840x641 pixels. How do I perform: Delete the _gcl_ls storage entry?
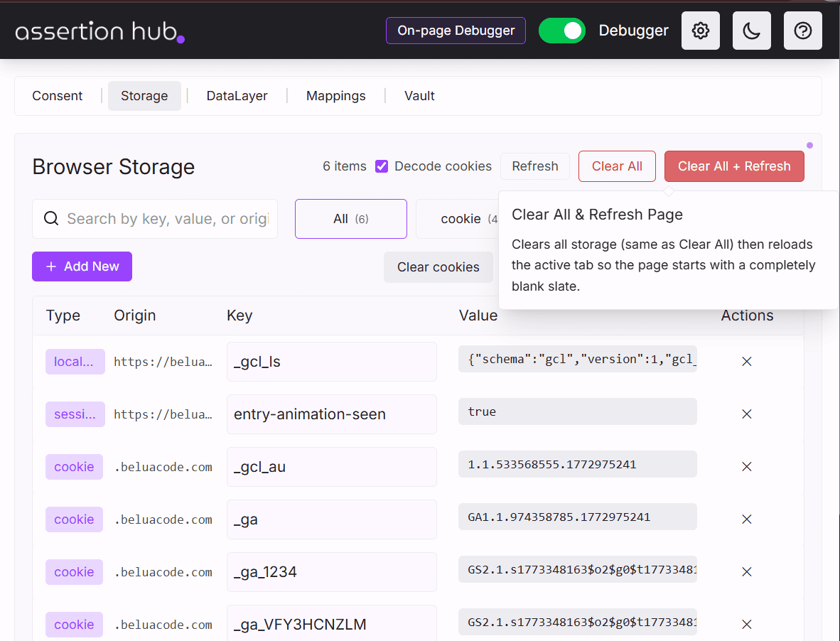tap(746, 361)
